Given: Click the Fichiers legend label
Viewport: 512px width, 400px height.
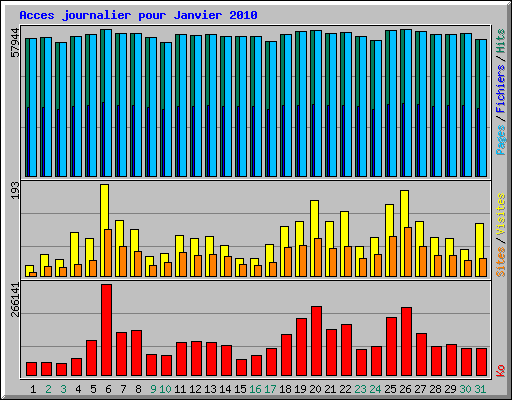Looking at the screenshot, I should (501, 89).
